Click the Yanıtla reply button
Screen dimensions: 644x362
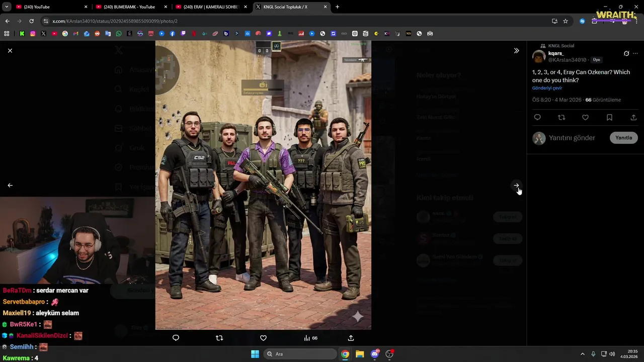(623, 138)
